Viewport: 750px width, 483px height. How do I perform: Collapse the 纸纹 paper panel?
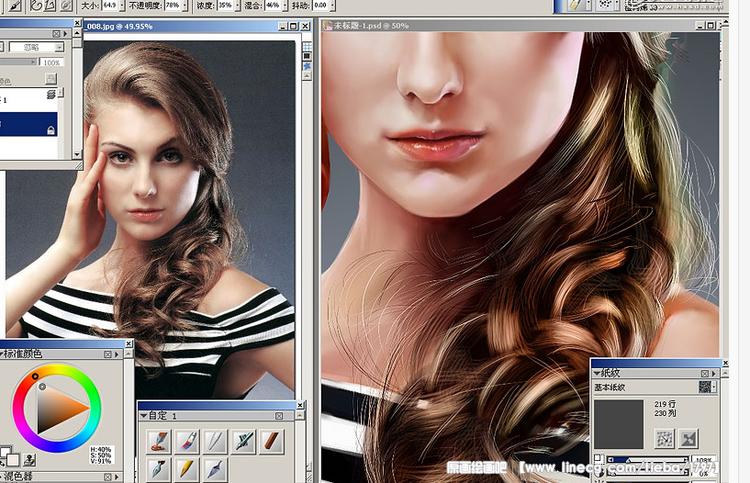(597, 373)
